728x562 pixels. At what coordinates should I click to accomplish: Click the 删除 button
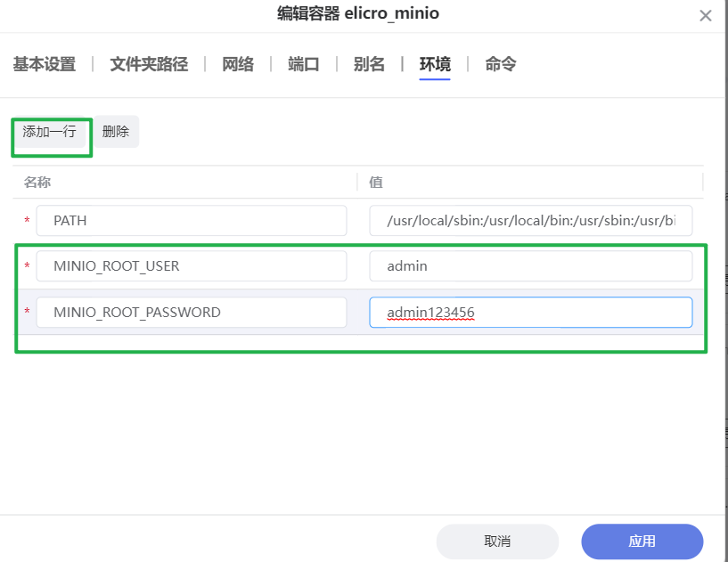(117, 131)
